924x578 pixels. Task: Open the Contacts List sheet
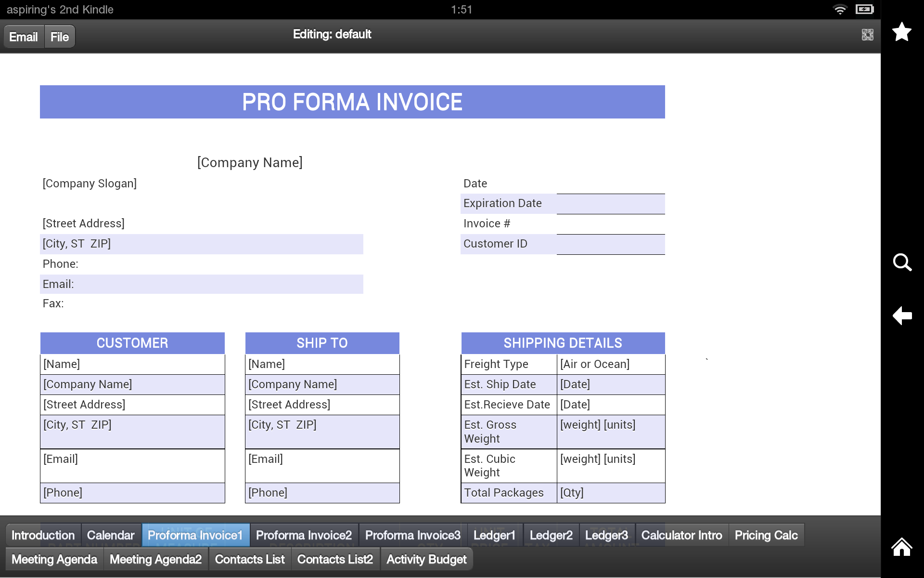pos(250,559)
